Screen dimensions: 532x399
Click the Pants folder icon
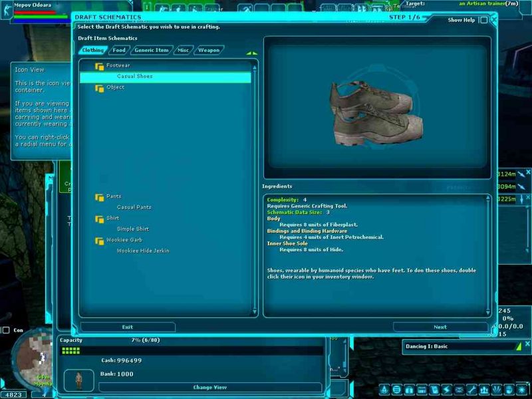[99, 197]
